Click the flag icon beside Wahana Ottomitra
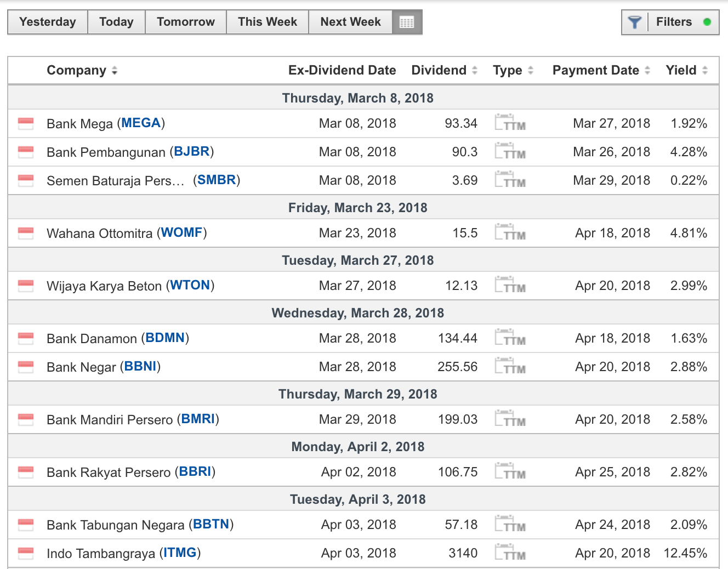728x569 pixels. point(26,233)
